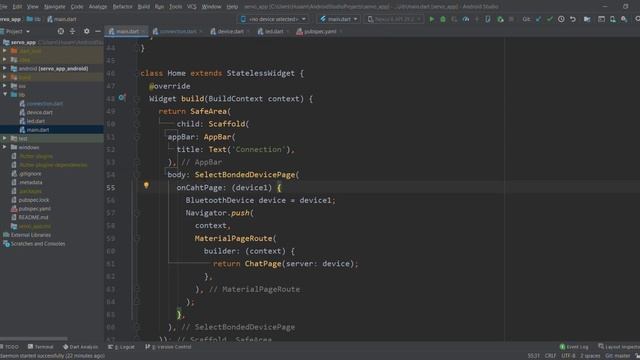Click the stop button in the toolbar
The height and width of the screenshot is (360, 640).
[511, 19]
